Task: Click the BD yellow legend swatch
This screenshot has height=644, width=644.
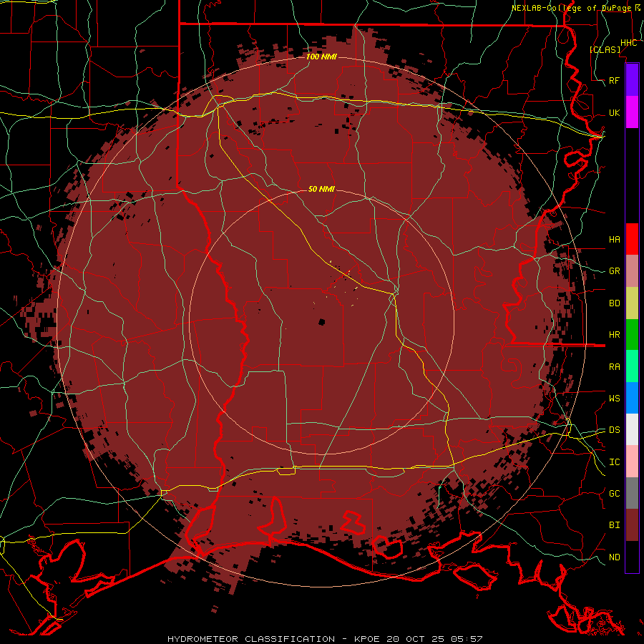Action: (632, 303)
